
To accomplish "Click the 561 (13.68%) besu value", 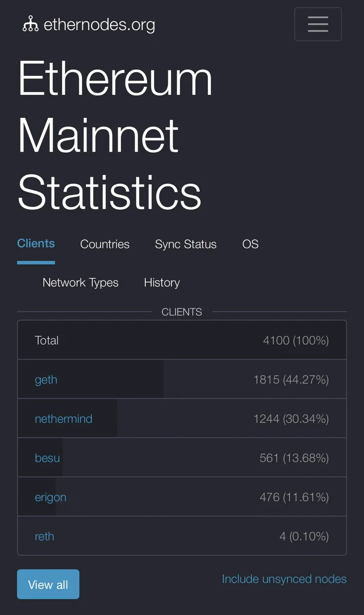I will point(294,458).
